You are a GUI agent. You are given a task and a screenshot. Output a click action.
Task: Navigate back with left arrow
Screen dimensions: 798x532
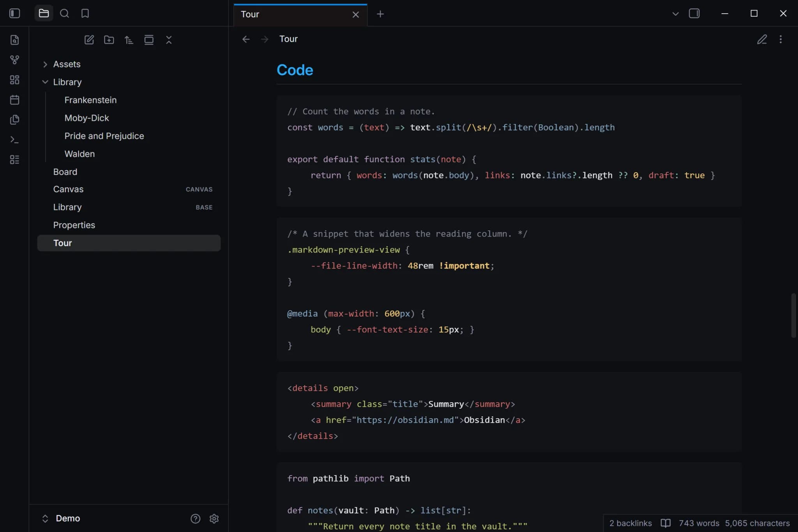(x=245, y=39)
